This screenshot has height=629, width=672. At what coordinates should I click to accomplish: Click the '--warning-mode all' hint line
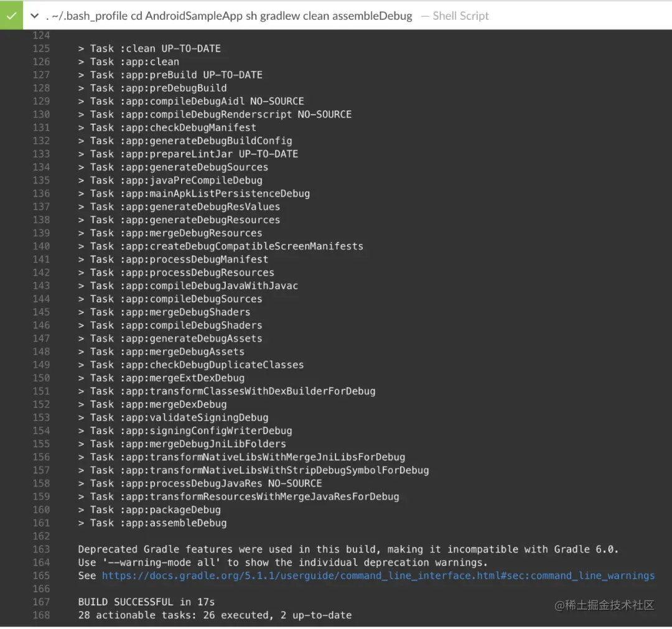[x=283, y=562]
